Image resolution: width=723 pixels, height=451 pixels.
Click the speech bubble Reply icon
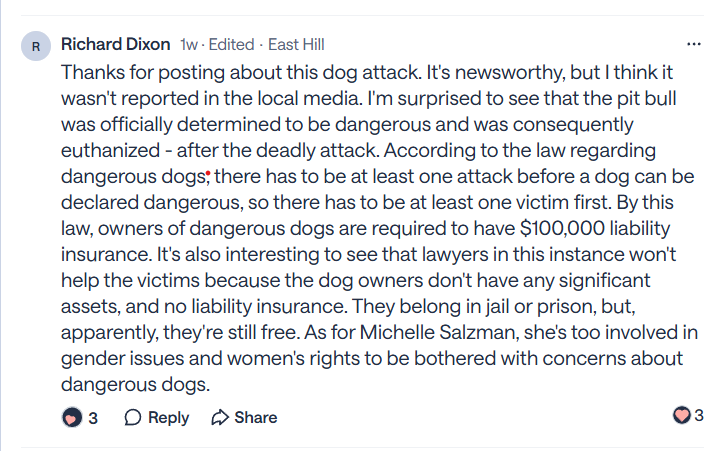pos(132,417)
